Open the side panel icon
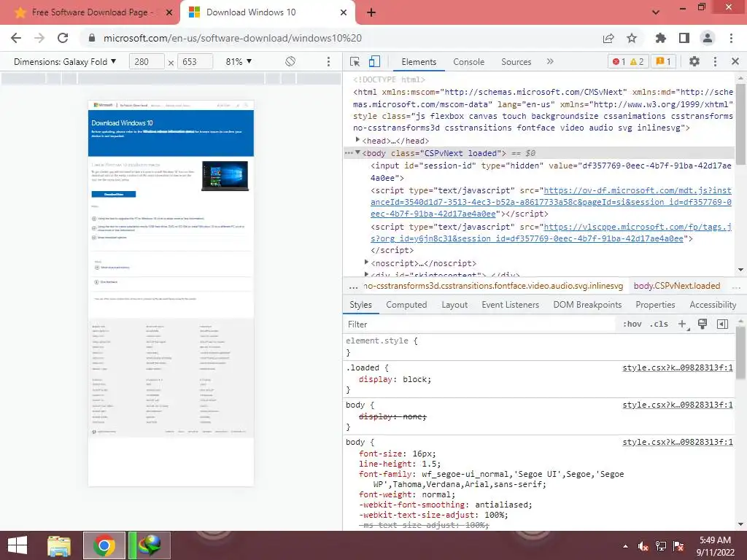The height and width of the screenshot is (560, 747). point(684,38)
